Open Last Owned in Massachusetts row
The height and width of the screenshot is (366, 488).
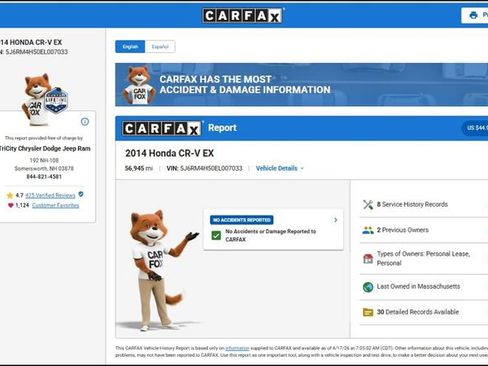[424, 287]
